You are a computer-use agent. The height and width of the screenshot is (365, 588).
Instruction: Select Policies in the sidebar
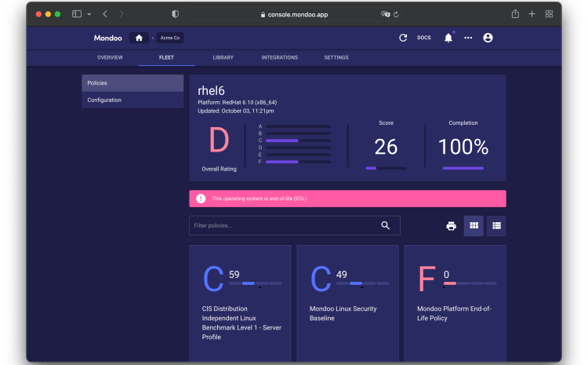132,83
